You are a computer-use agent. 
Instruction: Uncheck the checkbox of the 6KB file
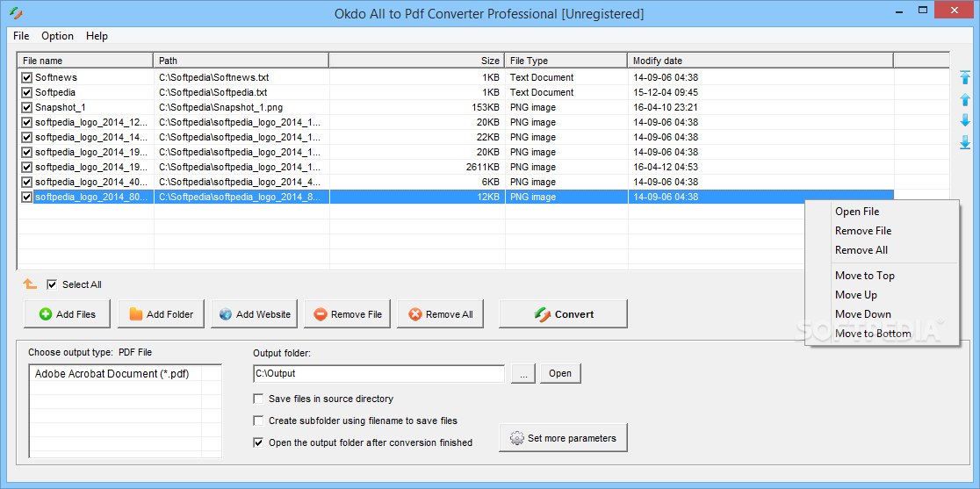pyautogui.click(x=27, y=183)
